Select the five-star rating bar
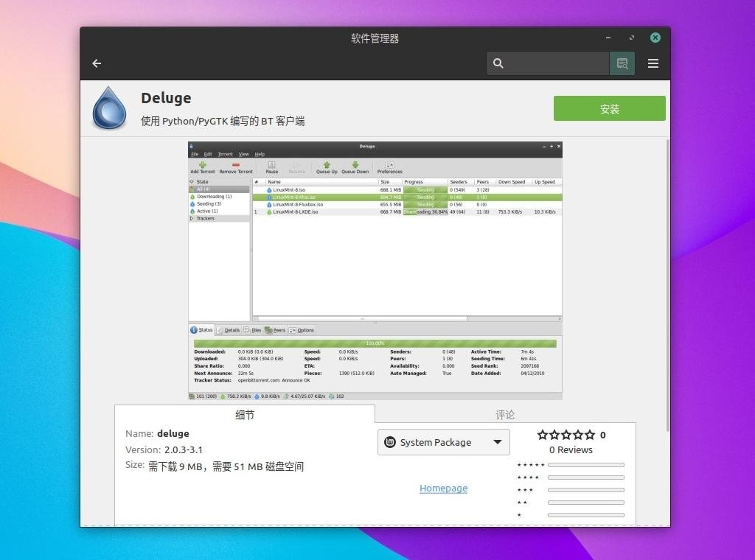Viewport: 755px width, 560px height. (586, 465)
